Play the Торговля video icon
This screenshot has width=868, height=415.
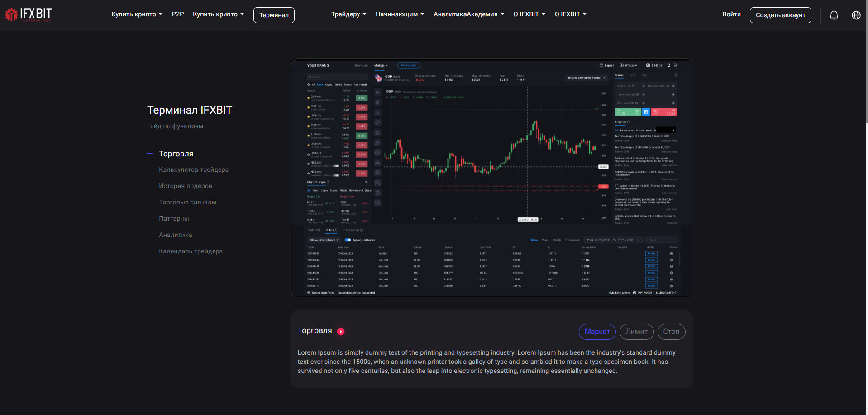[341, 332]
